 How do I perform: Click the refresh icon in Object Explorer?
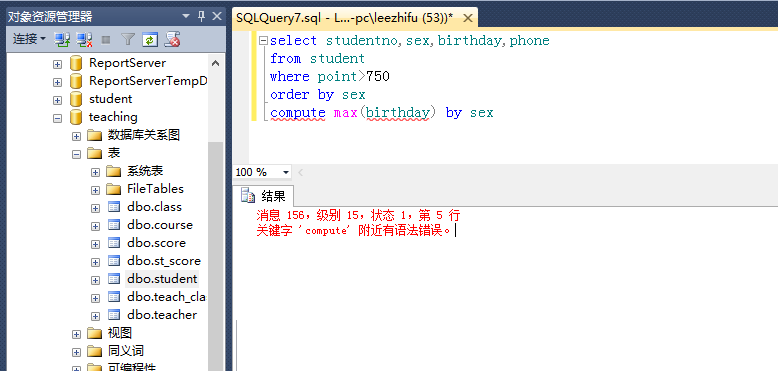(150, 40)
